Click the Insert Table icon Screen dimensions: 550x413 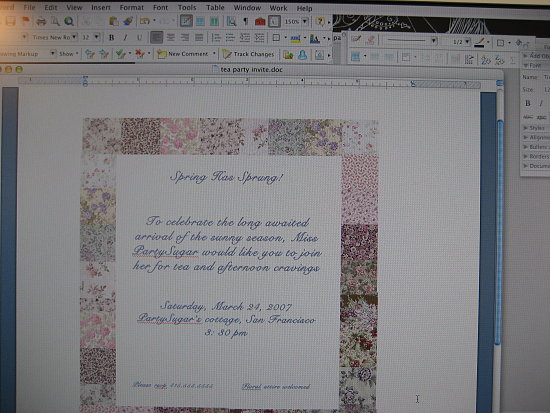coord(200,22)
